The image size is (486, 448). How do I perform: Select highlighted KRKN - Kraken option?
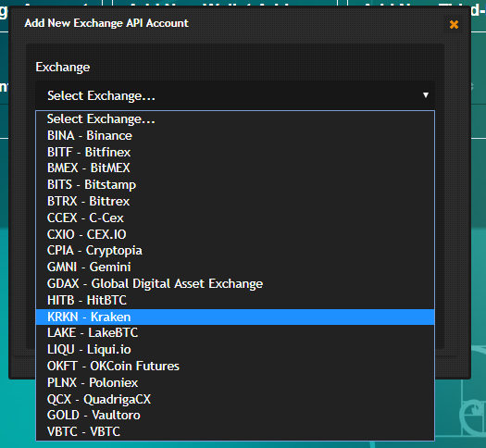(x=235, y=317)
